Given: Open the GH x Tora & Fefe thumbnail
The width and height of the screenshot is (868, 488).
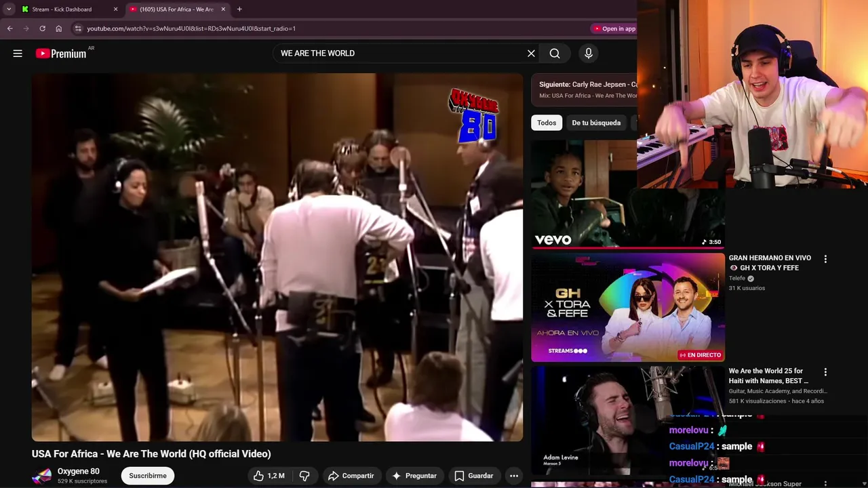Looking at the screenshot, I should coord(628,308).
